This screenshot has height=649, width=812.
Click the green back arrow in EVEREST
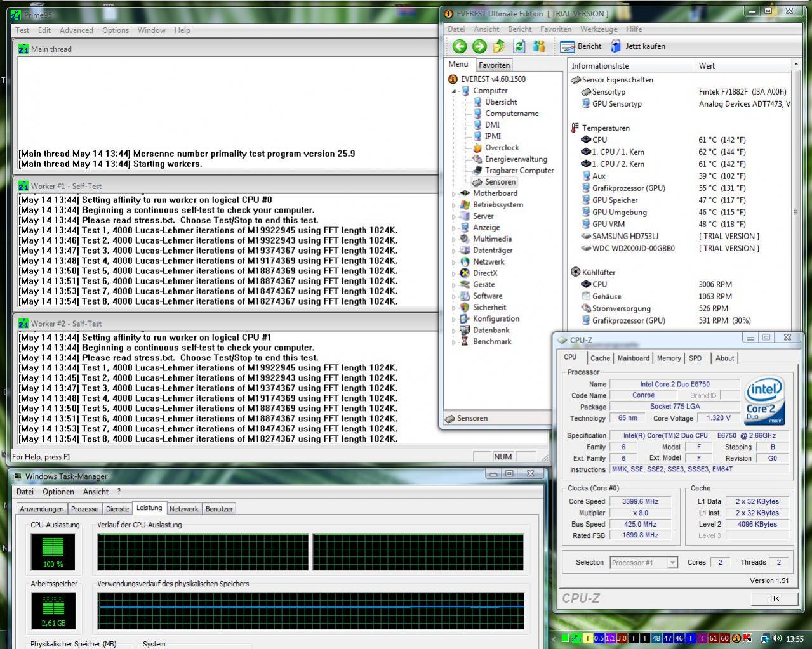(460, 46)
